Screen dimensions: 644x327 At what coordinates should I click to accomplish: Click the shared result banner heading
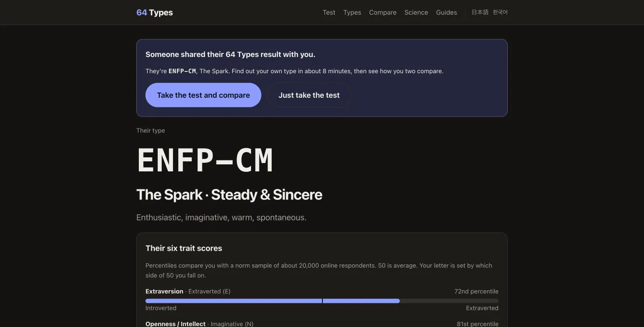tap(230, 54)
